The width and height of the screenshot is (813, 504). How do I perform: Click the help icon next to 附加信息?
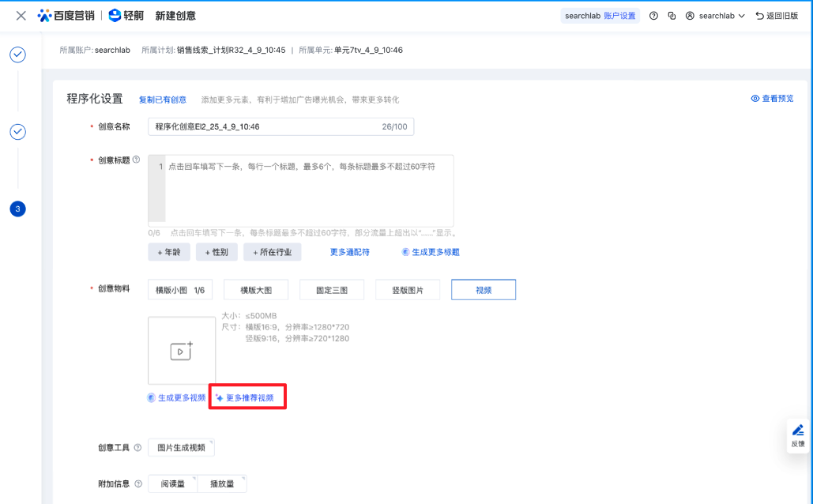point(138,483)
